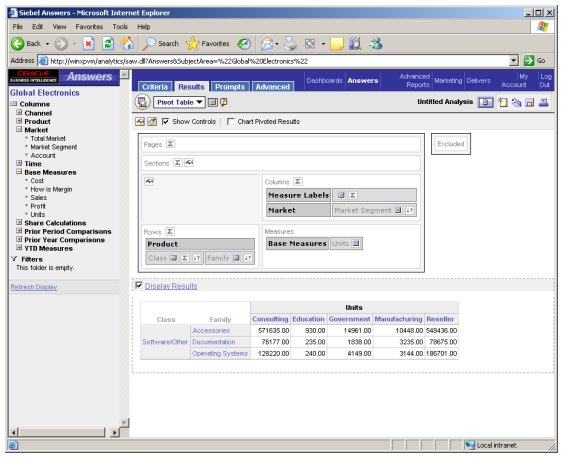Click the Sections totals sigma icon
Image resolution: width=565 pixels, height=457 pixels.
click(x=177, y=163)
